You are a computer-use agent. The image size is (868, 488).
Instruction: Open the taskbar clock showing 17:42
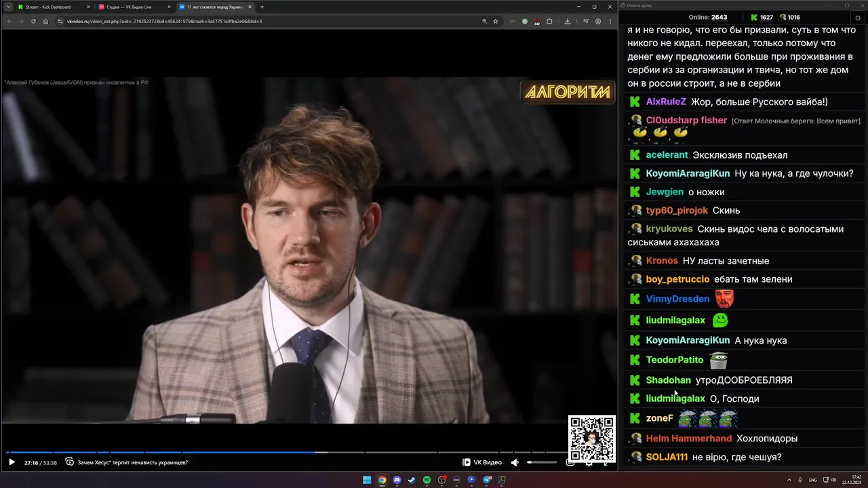point(852,480)
